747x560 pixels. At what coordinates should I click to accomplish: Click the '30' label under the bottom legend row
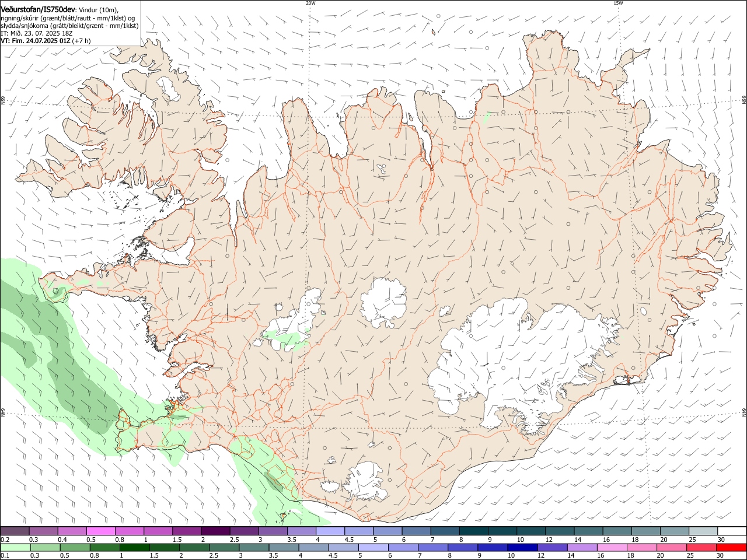pyautogui.click(x=721, y=556)
